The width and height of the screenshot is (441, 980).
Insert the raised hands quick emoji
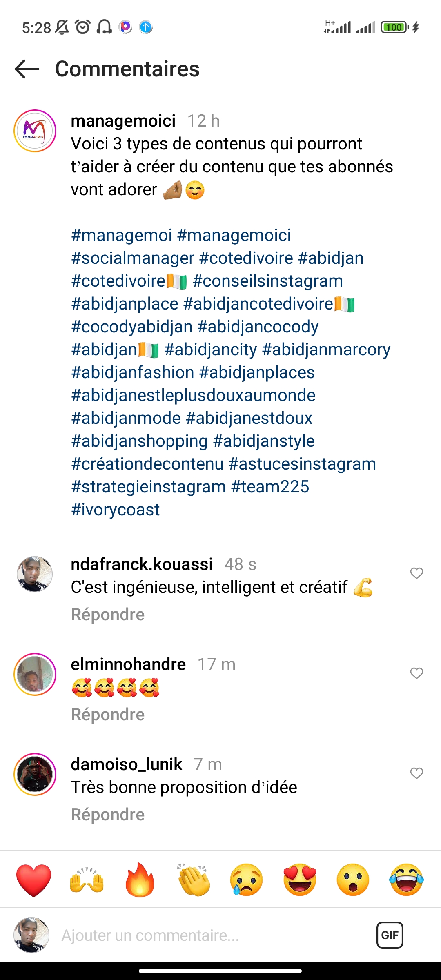[x=87, y=880]
